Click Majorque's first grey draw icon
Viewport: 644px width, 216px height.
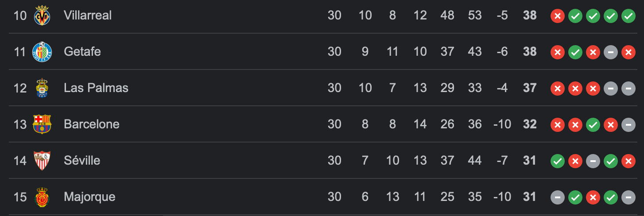point(558,197)
